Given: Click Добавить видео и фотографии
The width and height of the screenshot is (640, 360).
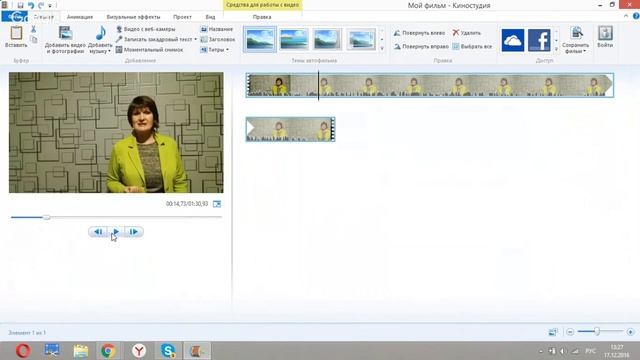Looking at the screenshot, I should click(x=65, y=40).
